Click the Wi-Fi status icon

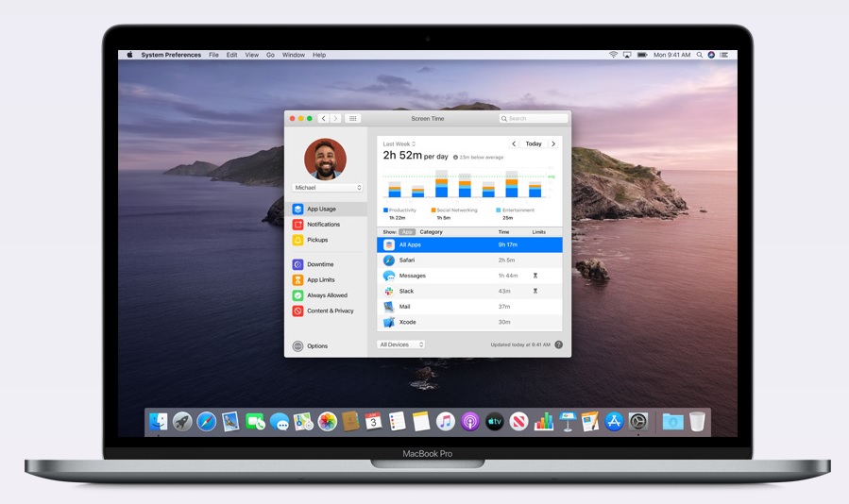pos(613,55)
